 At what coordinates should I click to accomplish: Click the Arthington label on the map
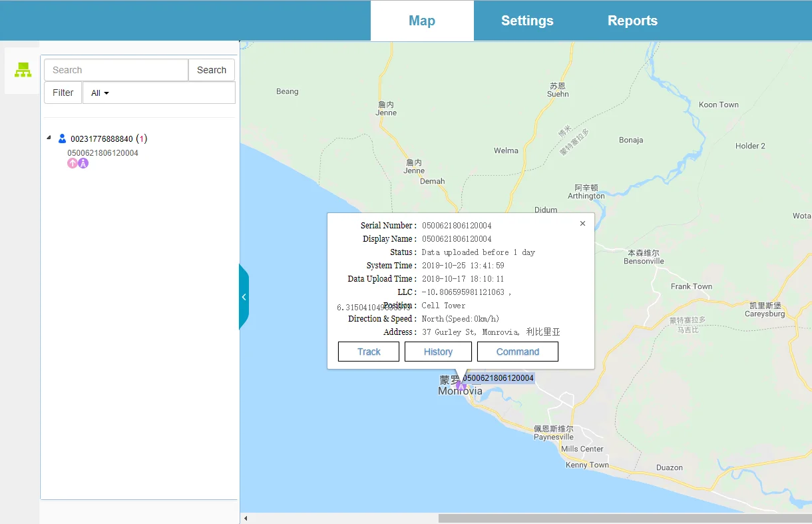[x=586, y=196]
